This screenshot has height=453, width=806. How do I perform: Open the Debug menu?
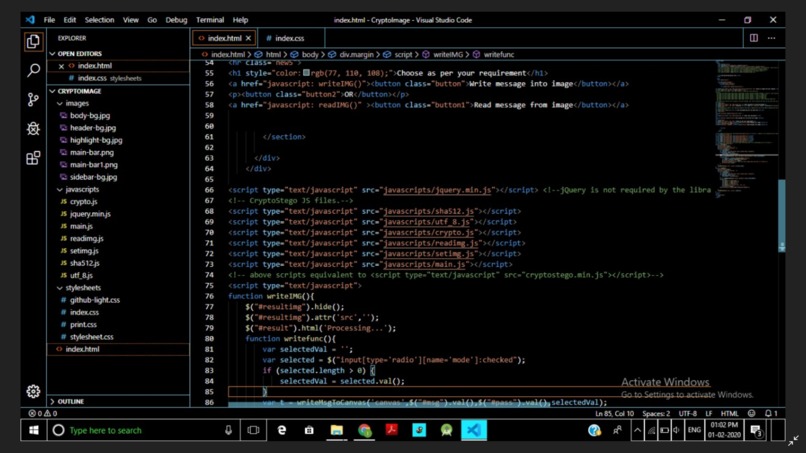coord(176,20)
